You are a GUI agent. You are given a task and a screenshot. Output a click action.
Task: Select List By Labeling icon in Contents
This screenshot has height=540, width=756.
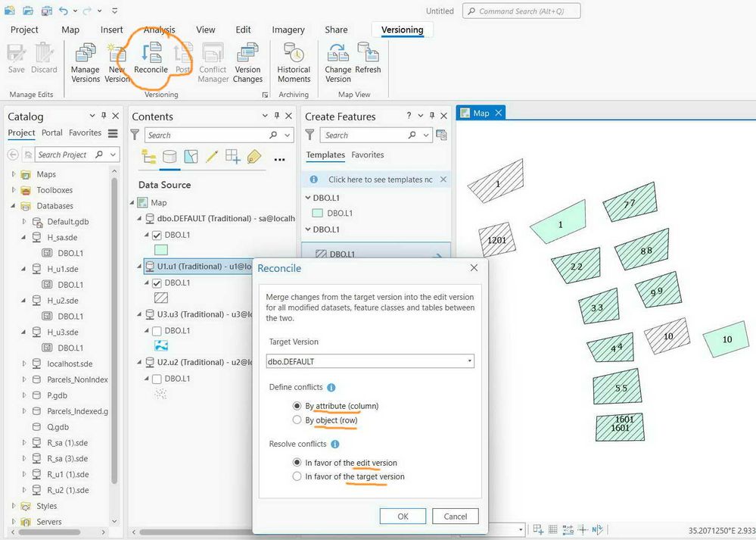point(254,156)
